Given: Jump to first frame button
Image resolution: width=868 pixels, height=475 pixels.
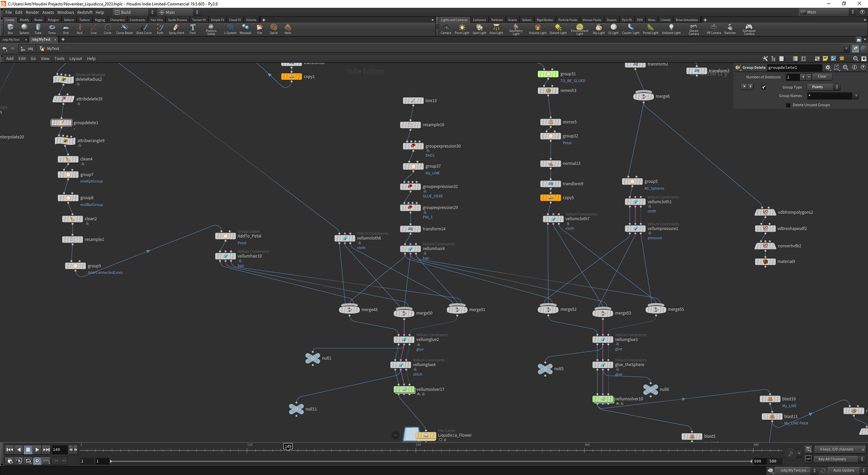Looking at the screenshot, I should point(9,450).
